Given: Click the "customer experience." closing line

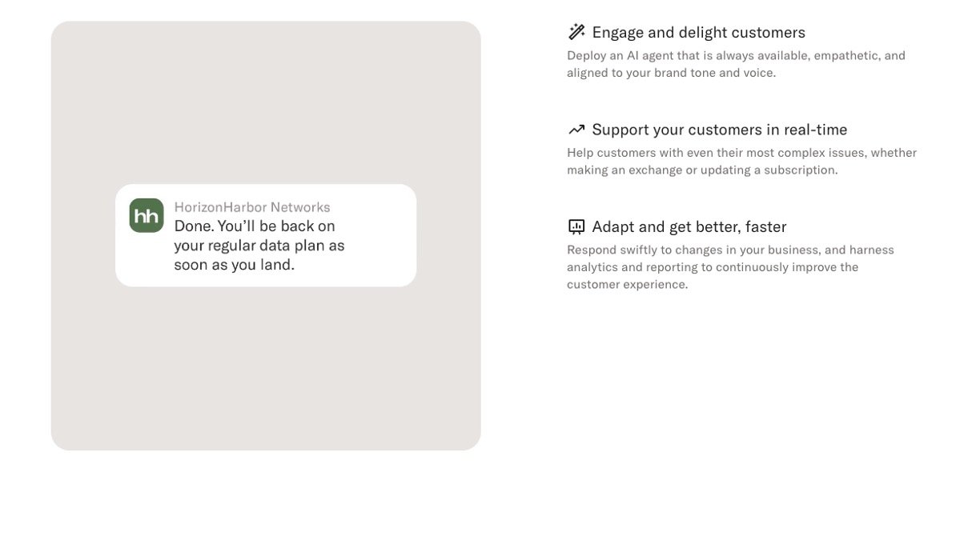Looking at the screenshot, I should 627,285.
